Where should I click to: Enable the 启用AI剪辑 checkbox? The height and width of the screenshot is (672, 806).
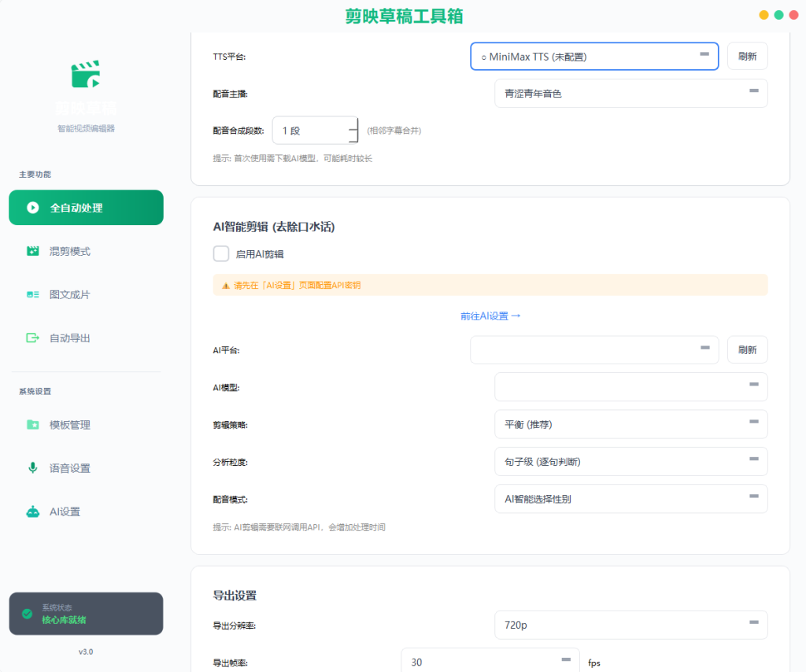221,254
